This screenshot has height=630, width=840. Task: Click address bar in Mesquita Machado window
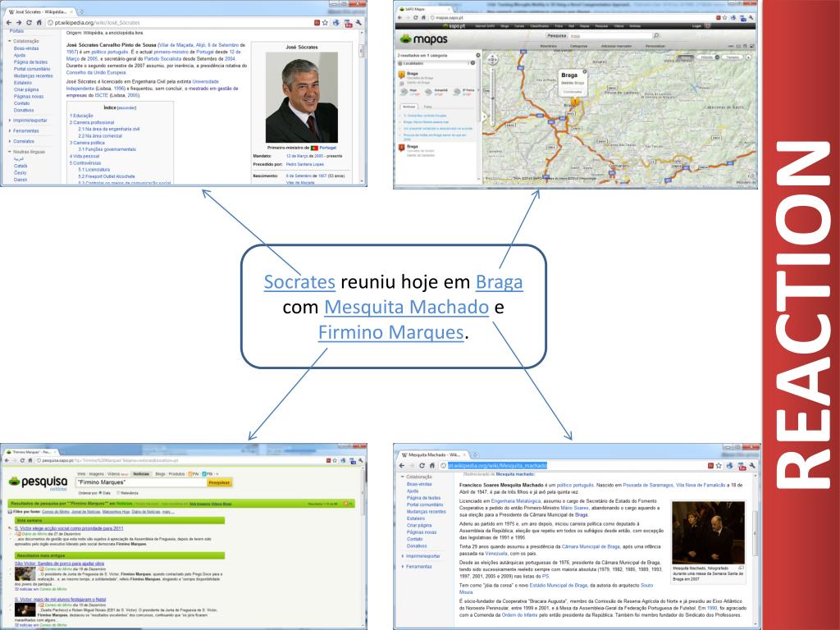tap(573, 466)
